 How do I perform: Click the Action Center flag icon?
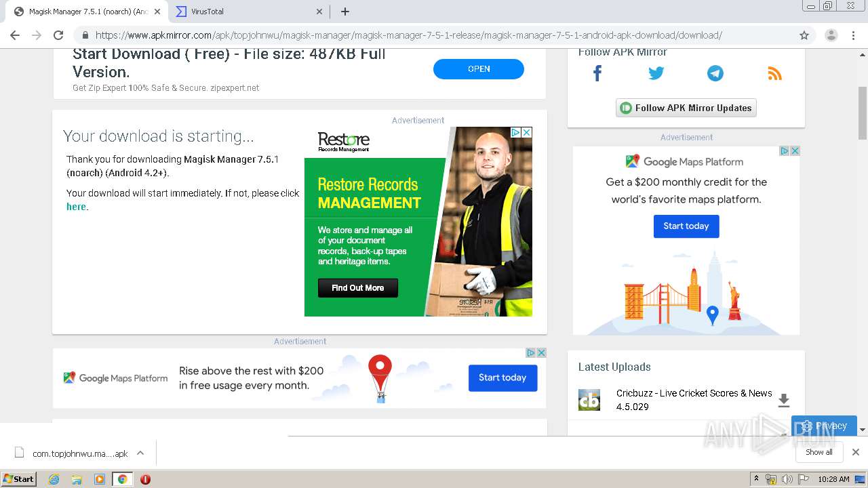[x=804, y=479]
